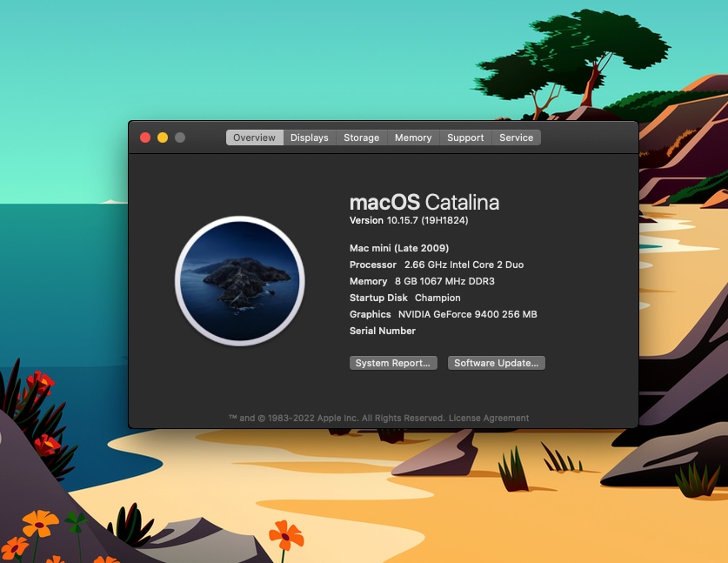The width and height of the screenshot is (728, 563).
Task: Click the Apple copyright 1983-2022 text
Action: pos(337,418)
